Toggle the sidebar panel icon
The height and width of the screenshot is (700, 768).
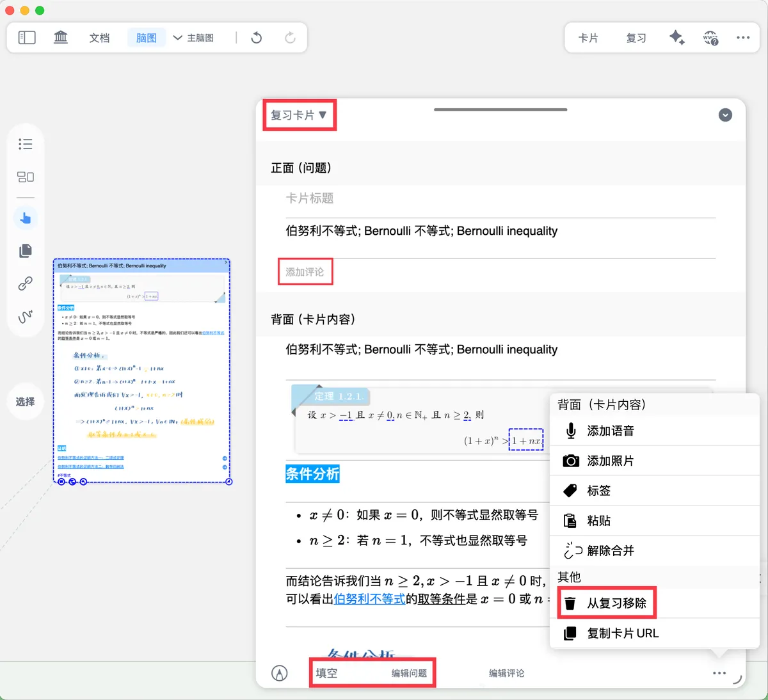(27, 38)
